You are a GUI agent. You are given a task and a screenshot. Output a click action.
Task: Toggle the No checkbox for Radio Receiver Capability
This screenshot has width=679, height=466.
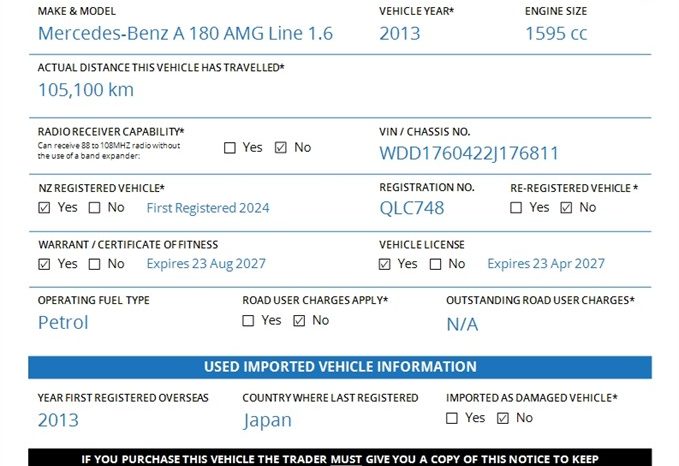tap(281, 148)
